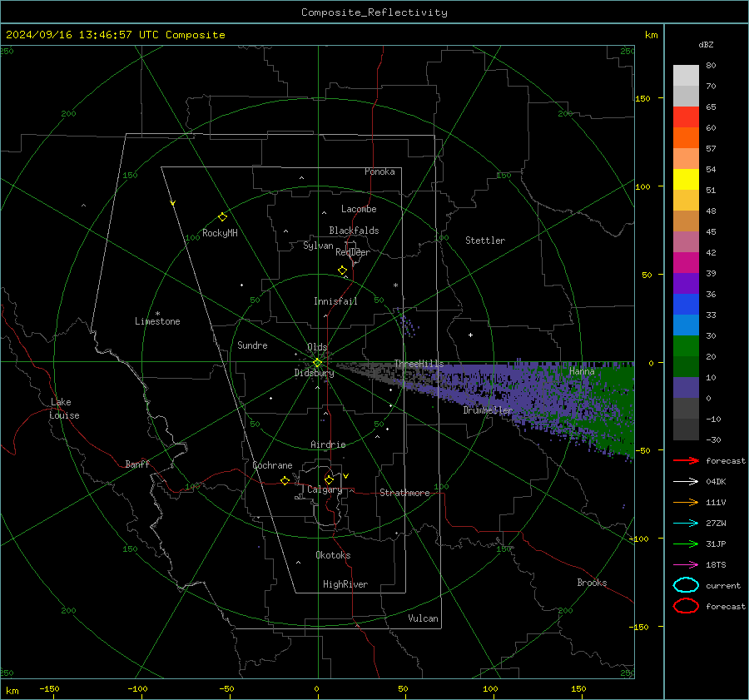Select the yellow swatch between 54 and 51

point(686,179)
